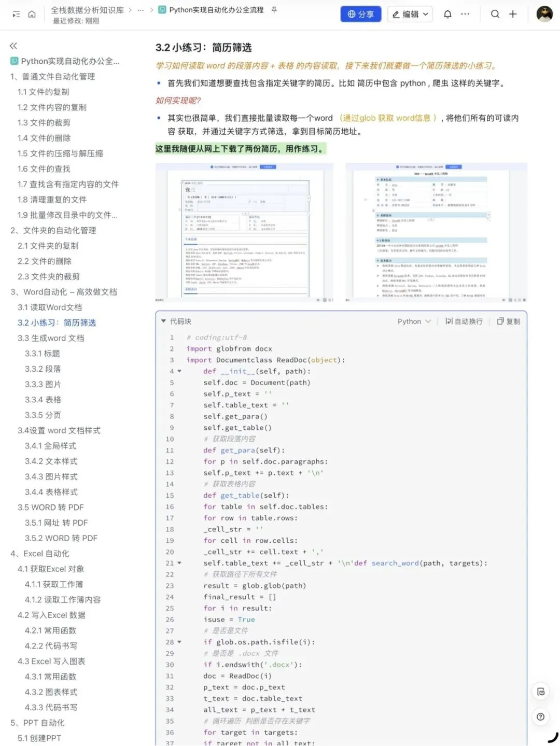Jump to section 1、普通文件自动化管理
Screen dimensions: 560x746
coord(52,77)
